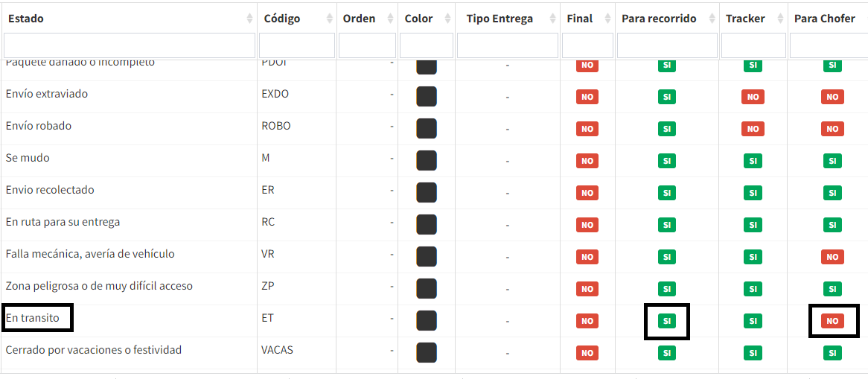Sort by Orden using its arrow icon
This screenshot has width=868, height=379.
(x=391, y=19)
